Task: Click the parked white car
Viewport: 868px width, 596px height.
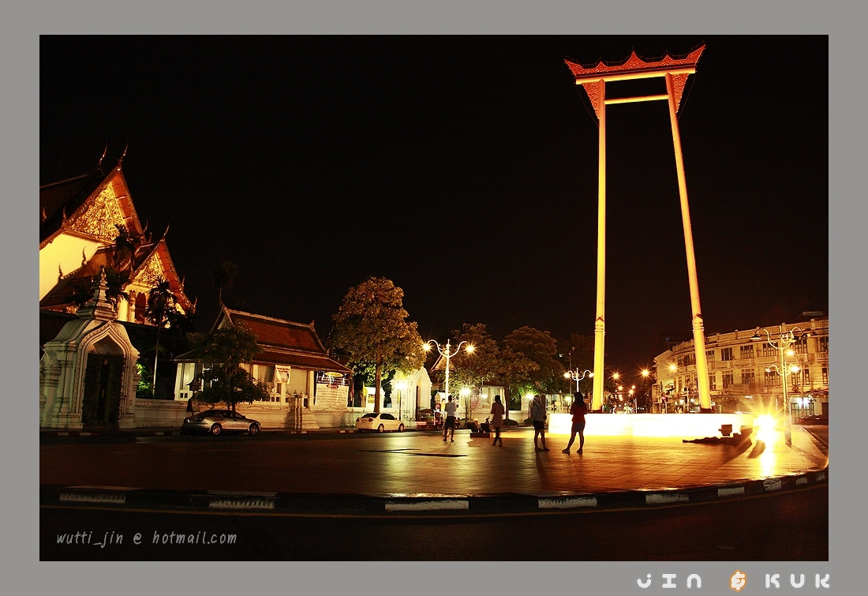Action: coord(380,423)
